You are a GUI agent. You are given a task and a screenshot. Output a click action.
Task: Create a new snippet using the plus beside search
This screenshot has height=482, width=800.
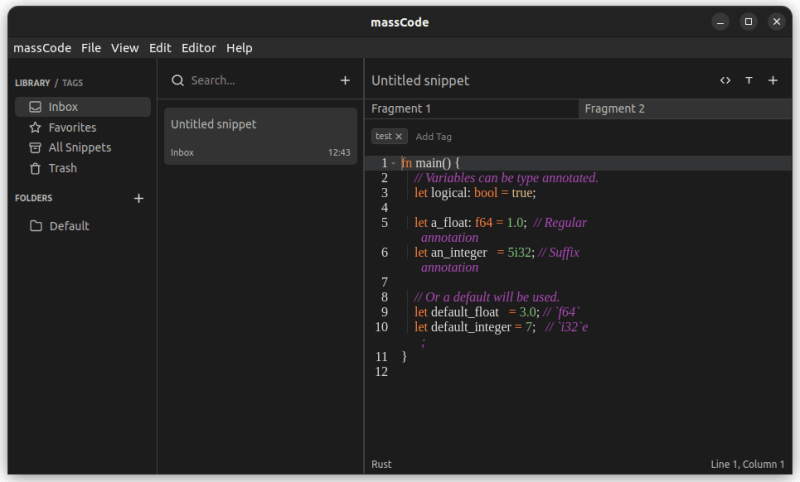[x=345, y=80]
